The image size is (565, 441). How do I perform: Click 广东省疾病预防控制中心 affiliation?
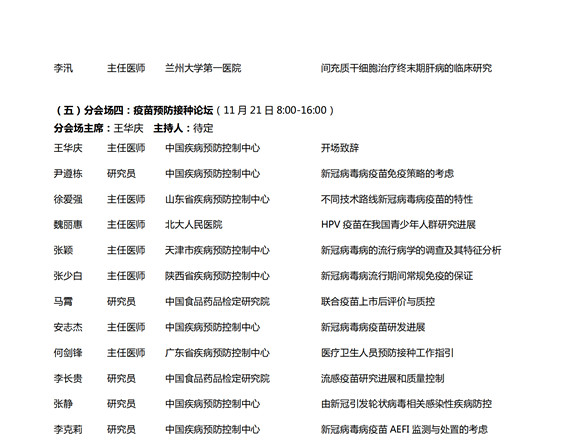click(x=217, y=353)
